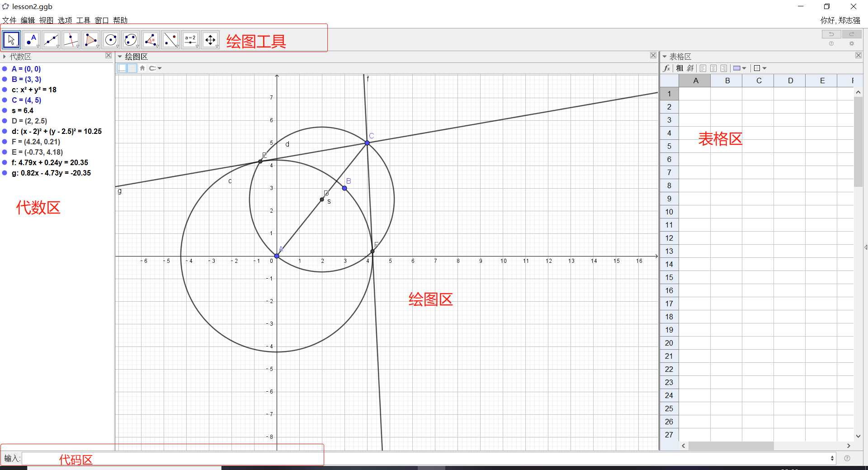Align spreadsheet cell text right
Image resolution: width=868 pixels, height=470 pixels.
tap(724, 68)
